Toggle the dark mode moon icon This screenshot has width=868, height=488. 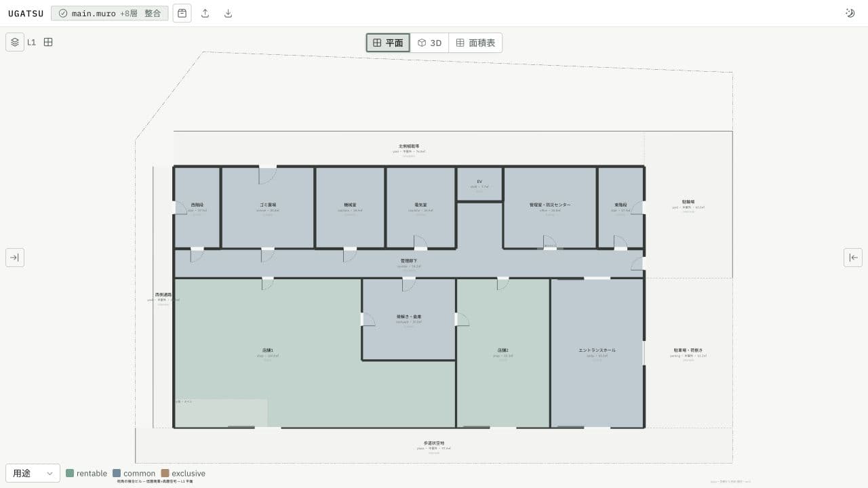click(x=850, y=13)
